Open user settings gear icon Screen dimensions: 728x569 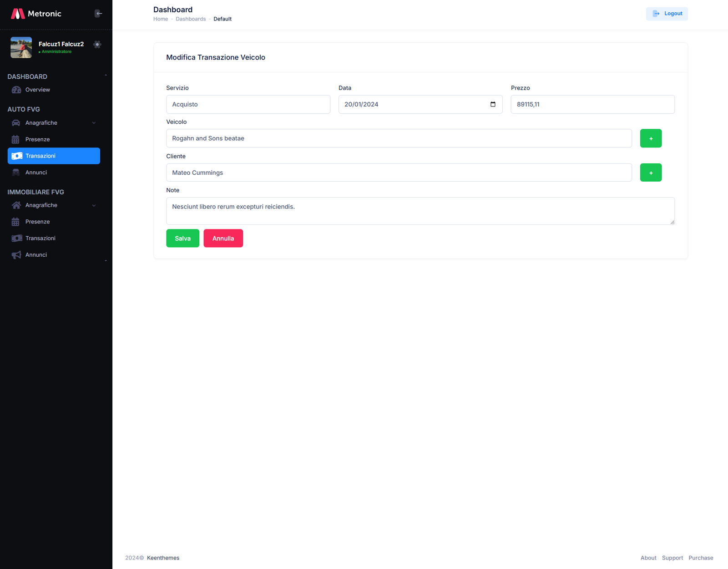tap(97, 44)
